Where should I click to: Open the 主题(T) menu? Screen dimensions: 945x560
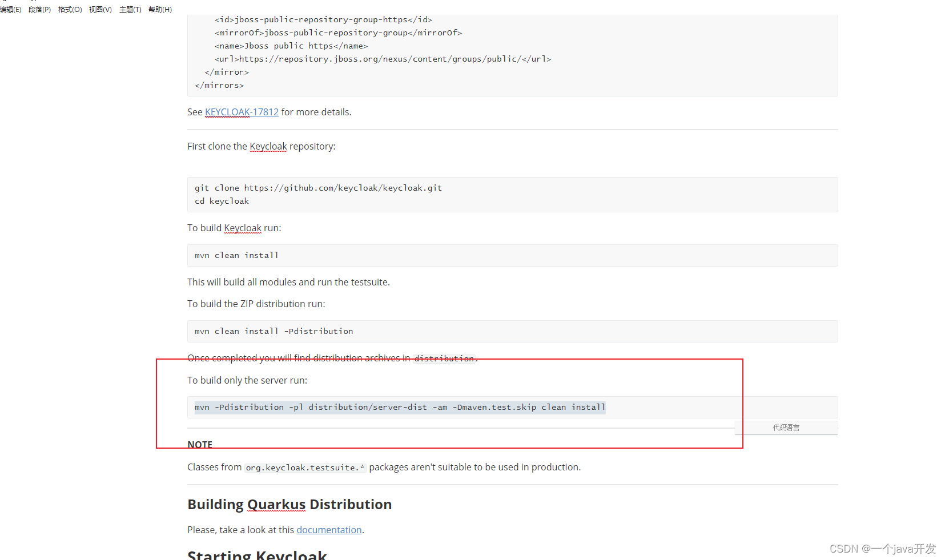(130, 9)
